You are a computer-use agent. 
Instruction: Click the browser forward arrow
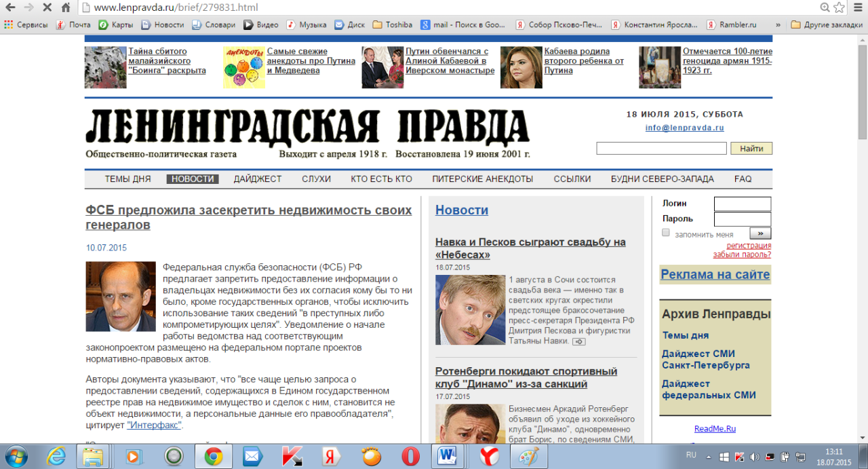pyautogui.click(x=28, y=7)
